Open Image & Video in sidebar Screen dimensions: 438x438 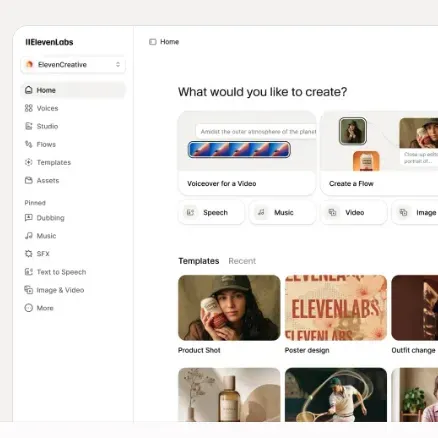point(73,290)
